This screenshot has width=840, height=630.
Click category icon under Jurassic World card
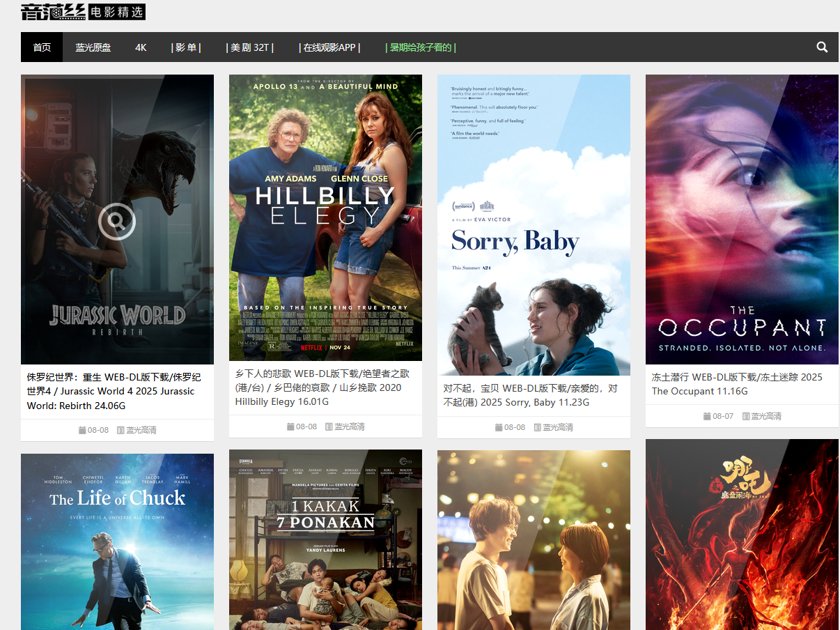(x=120, y=430)
